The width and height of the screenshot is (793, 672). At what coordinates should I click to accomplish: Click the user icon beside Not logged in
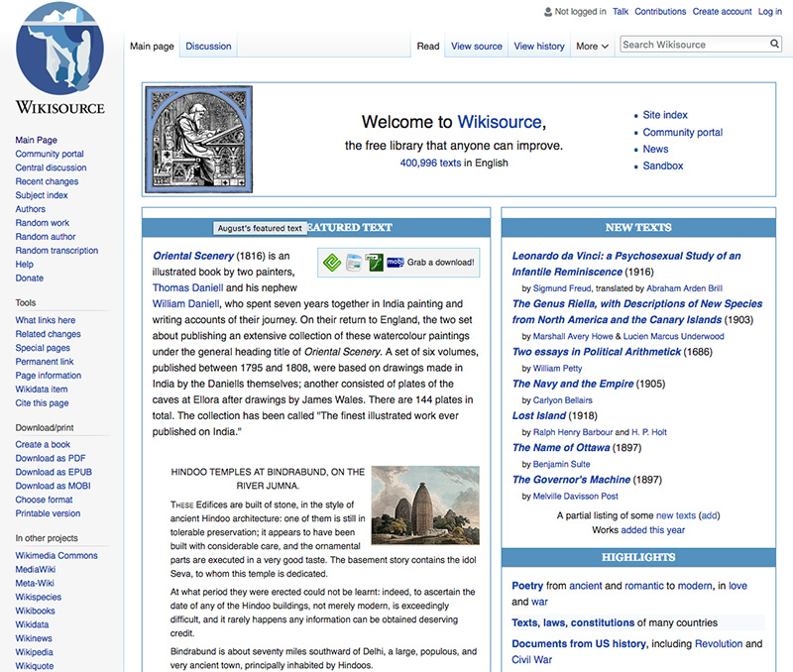click(546, 12)
